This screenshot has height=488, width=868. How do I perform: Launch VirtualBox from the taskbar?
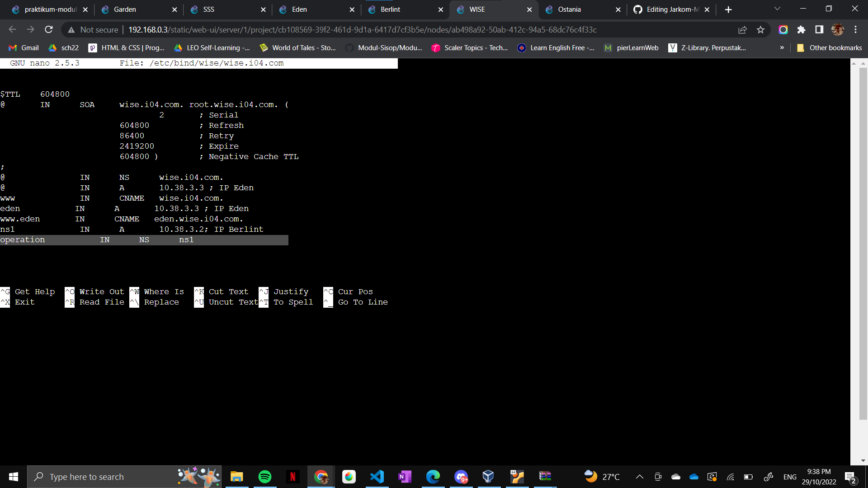[x=488, y=476]
